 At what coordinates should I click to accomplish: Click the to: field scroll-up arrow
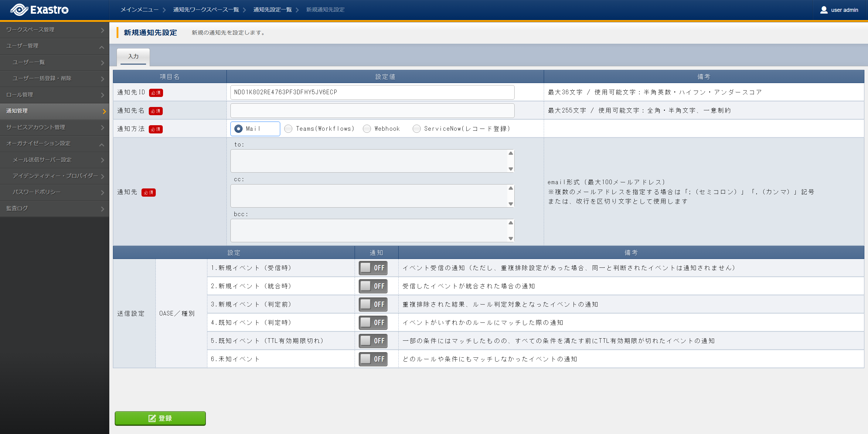[510, 153]
